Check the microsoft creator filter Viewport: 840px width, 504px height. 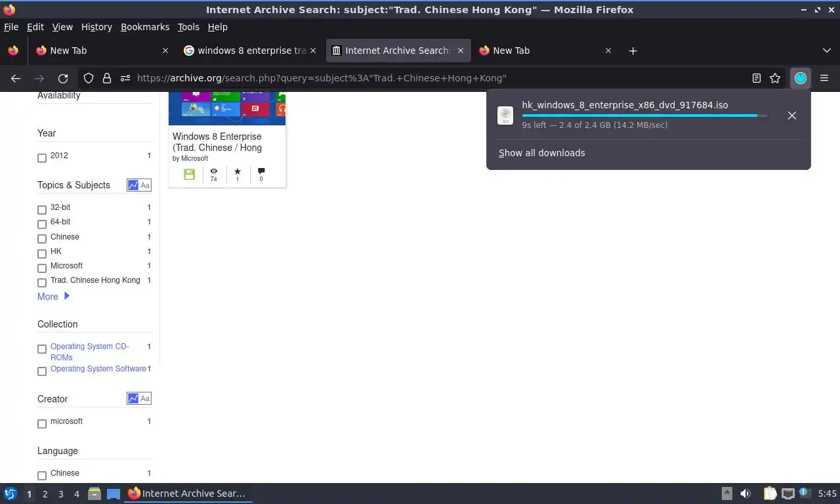pos(42,424)
